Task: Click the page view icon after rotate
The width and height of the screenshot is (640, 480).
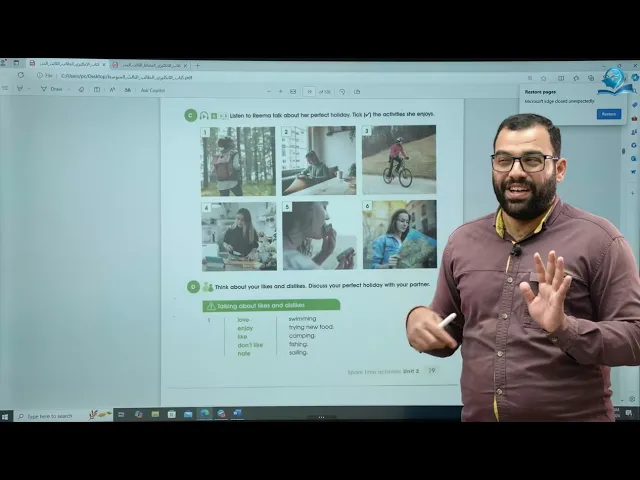Action: [x=357, y=92]
